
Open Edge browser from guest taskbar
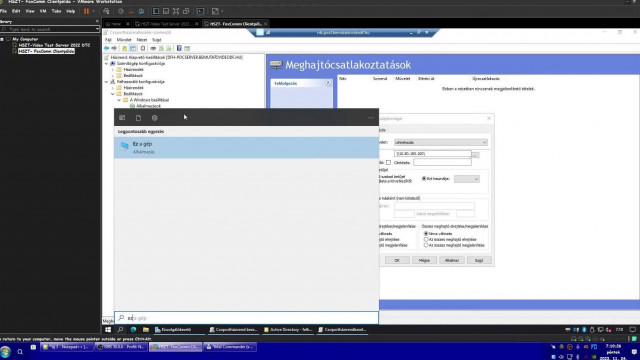pos(133,329)
